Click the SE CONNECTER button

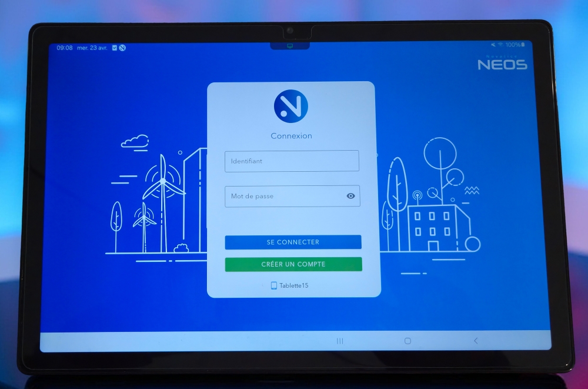pyautogui.click(x=293, y=242)
